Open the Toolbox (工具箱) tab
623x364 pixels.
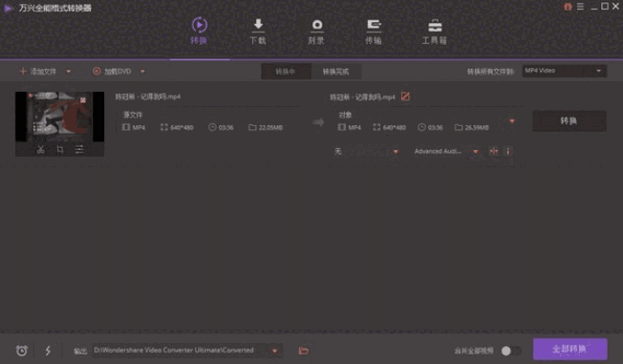[434, 31]
